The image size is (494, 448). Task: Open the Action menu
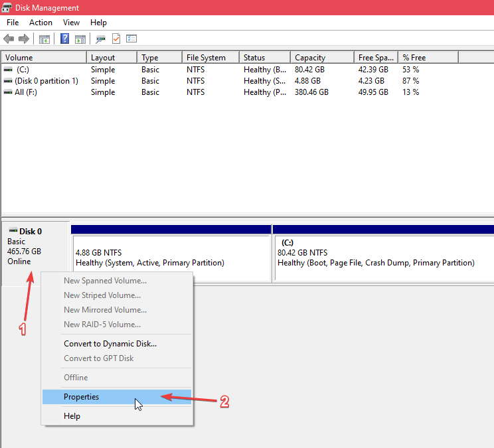pyautogui.click(x=41, y=23)
